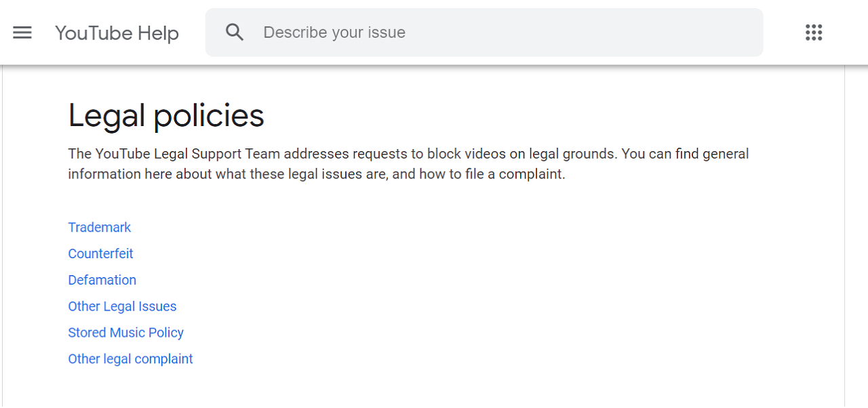
Task: Open the Defamation policy link
Action: tap(102, 281)
